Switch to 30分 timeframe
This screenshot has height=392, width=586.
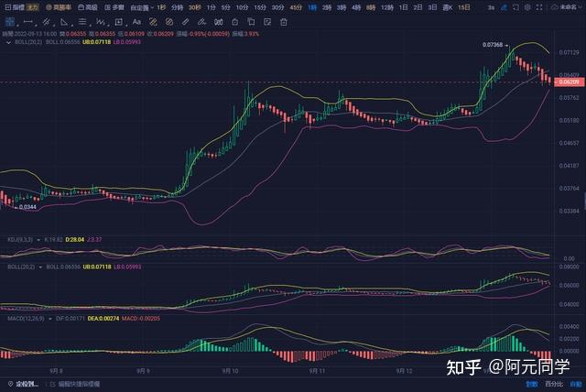click(277, 7)
